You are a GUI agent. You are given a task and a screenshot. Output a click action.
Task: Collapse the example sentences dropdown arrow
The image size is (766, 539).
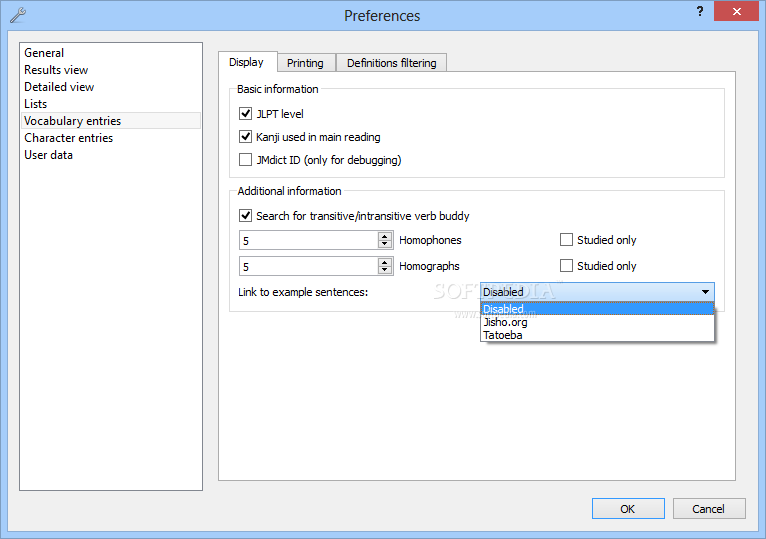pos(705,292)
